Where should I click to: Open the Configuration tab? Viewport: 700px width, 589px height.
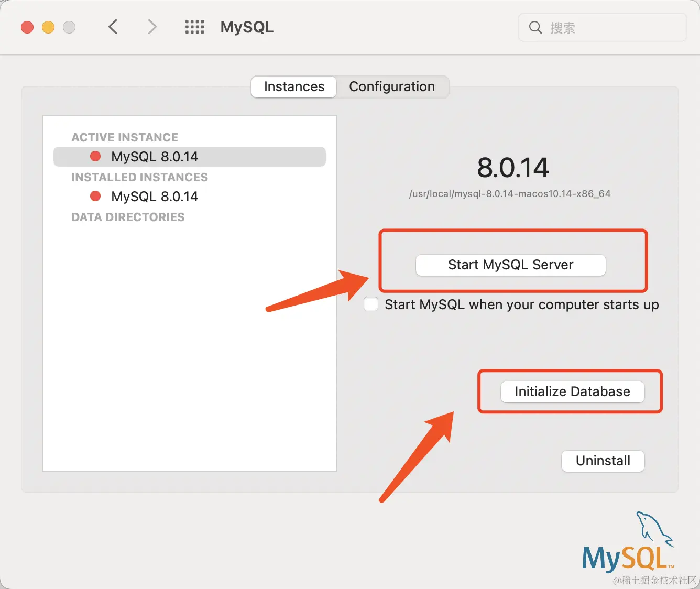(x=392, y=86)
